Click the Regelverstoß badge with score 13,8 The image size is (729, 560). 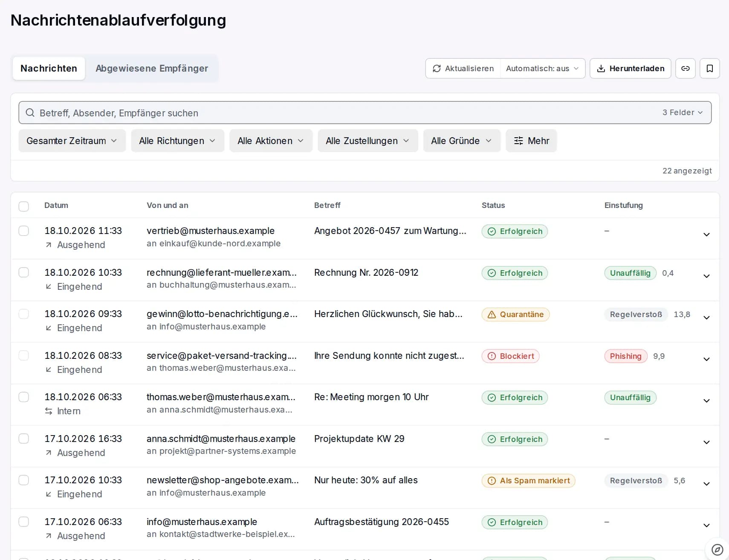[x=636, y=315]
